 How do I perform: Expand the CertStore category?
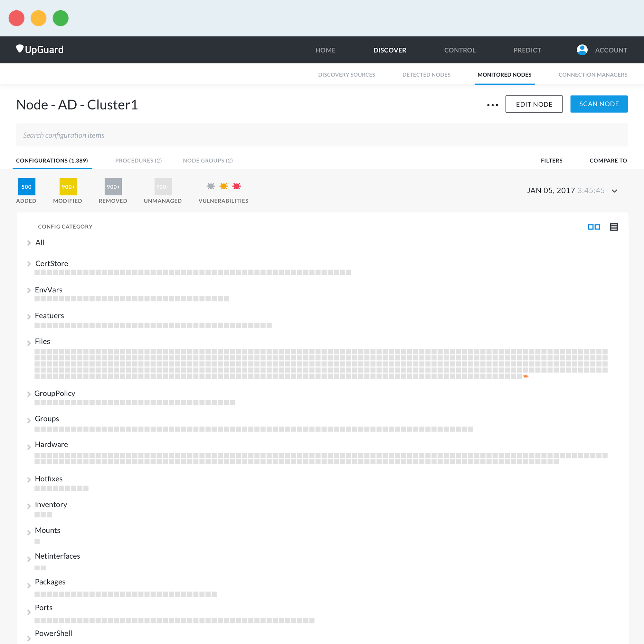pos(29,264)
